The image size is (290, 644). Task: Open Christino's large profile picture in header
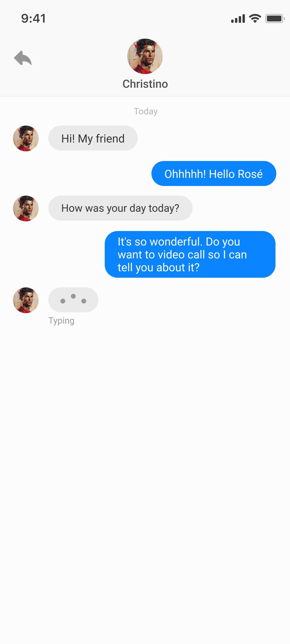coord(145,56)
